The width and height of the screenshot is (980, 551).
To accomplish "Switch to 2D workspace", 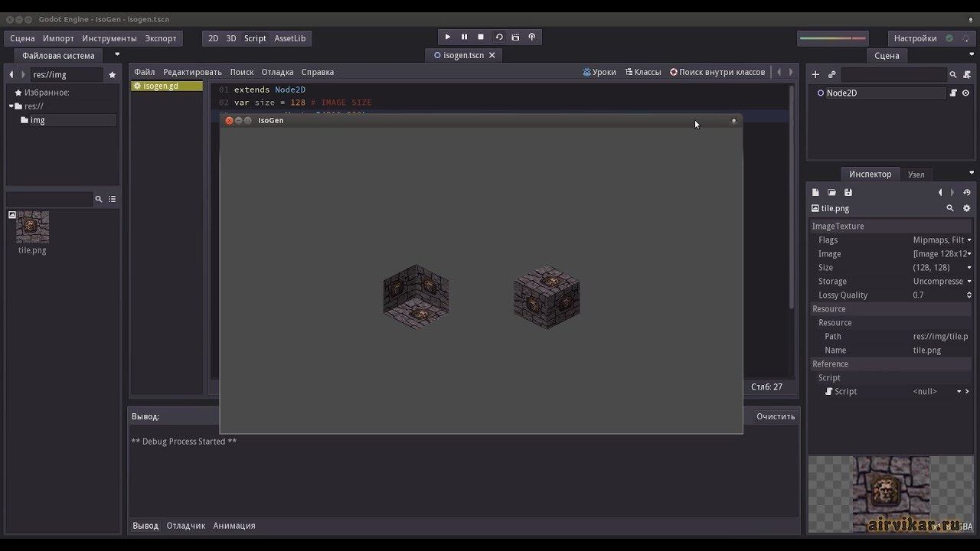I will (214, 38).
